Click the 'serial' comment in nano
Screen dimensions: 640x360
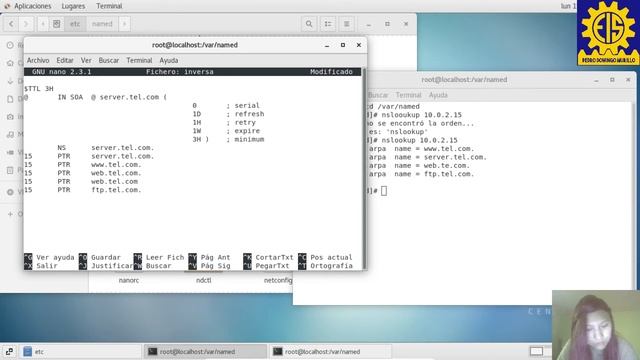click(x=247, y=106)
